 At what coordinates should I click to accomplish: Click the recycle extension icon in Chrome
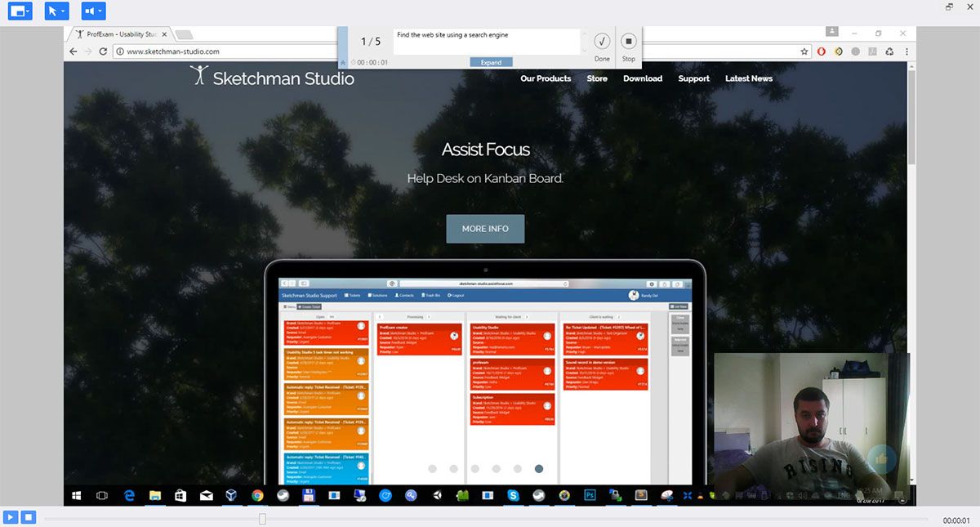889,51
